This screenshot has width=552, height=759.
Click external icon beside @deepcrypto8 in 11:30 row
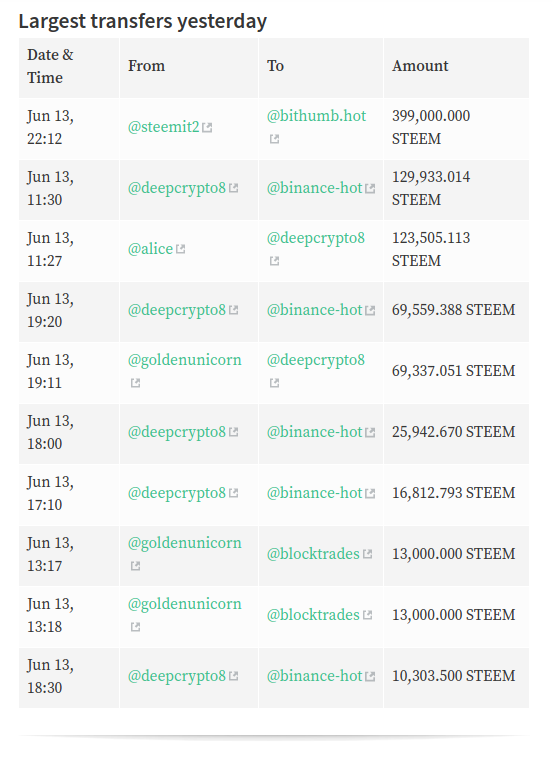tap(233, 188)
